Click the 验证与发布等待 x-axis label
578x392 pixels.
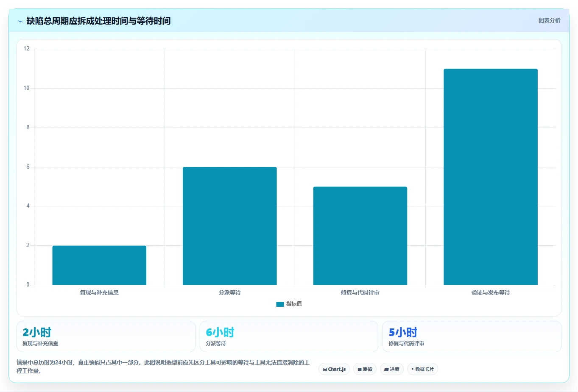(491, 292)
